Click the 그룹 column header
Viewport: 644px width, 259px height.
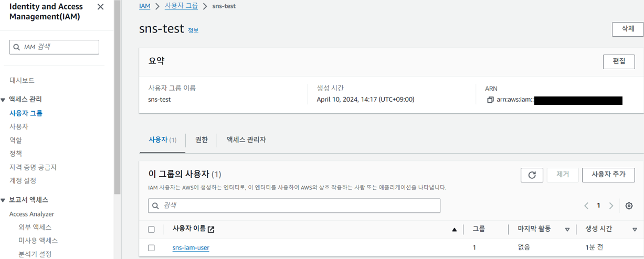coord(479,229)
